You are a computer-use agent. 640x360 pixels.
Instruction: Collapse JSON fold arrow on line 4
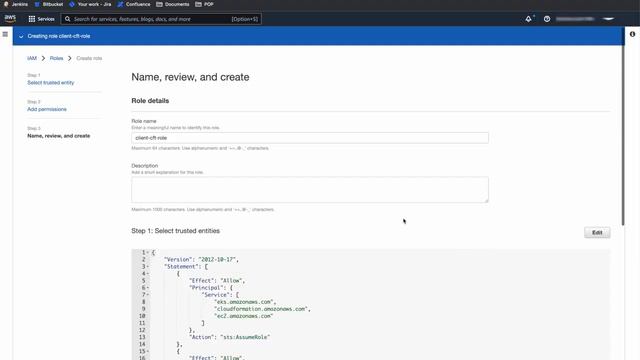(148, 274)
